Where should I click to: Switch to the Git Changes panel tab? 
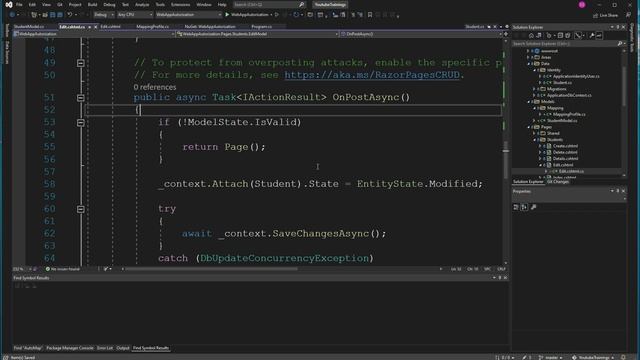point(558,182)
